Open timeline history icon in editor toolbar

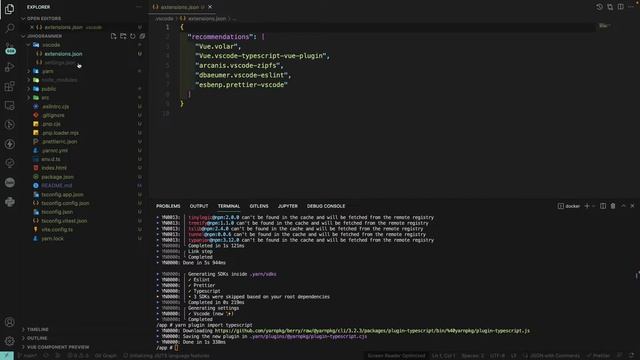point(599,7)
